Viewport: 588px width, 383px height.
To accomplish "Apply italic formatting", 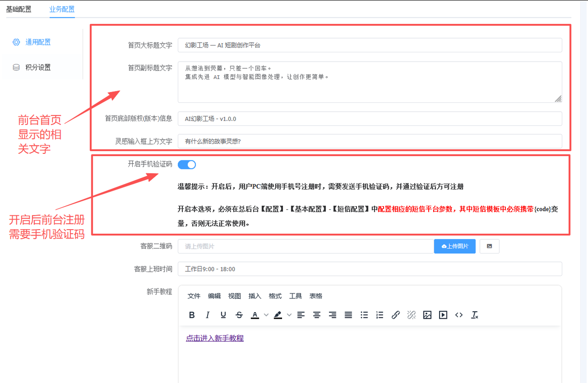I will tap(208, 315).
